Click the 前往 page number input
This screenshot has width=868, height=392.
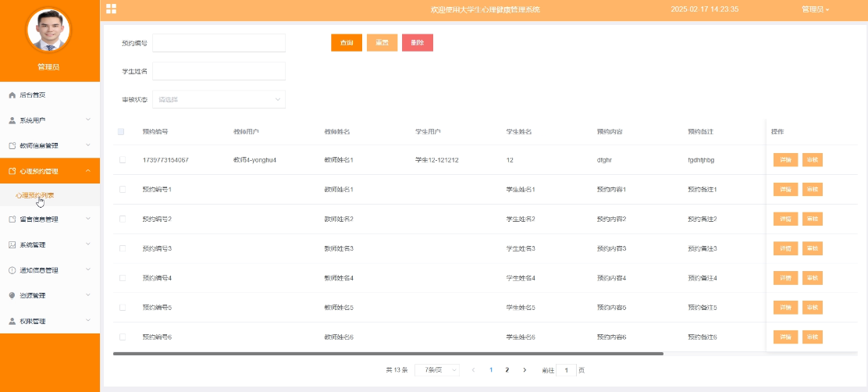(566, 370)
